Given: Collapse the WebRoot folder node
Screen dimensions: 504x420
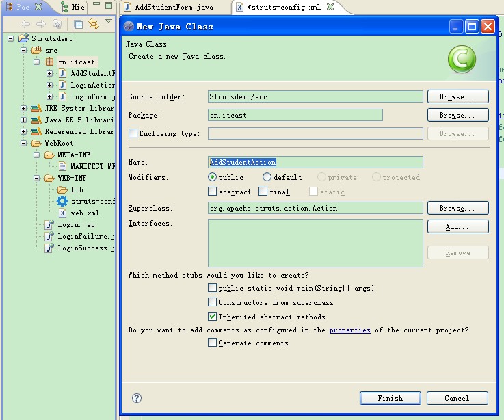Looking at the screenshot, I should (23, 143).
